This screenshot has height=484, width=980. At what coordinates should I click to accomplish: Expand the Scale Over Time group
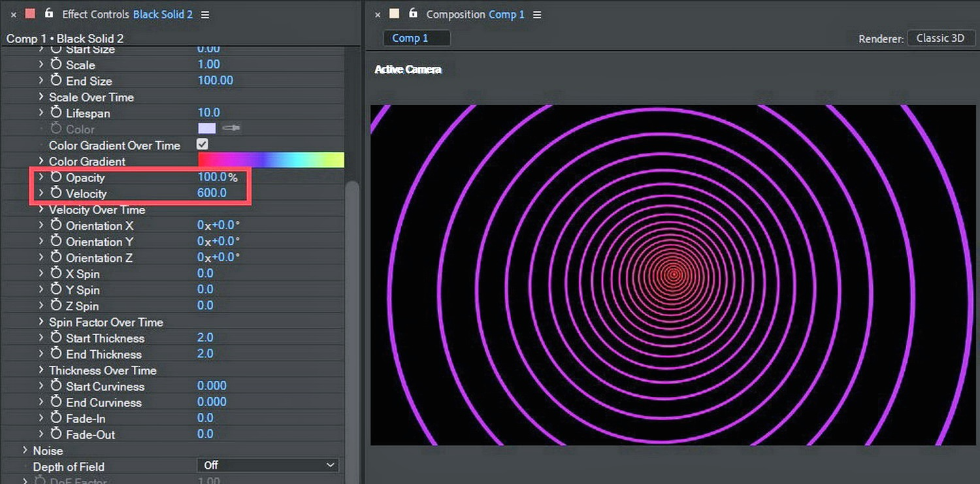[x=41, y=97]
